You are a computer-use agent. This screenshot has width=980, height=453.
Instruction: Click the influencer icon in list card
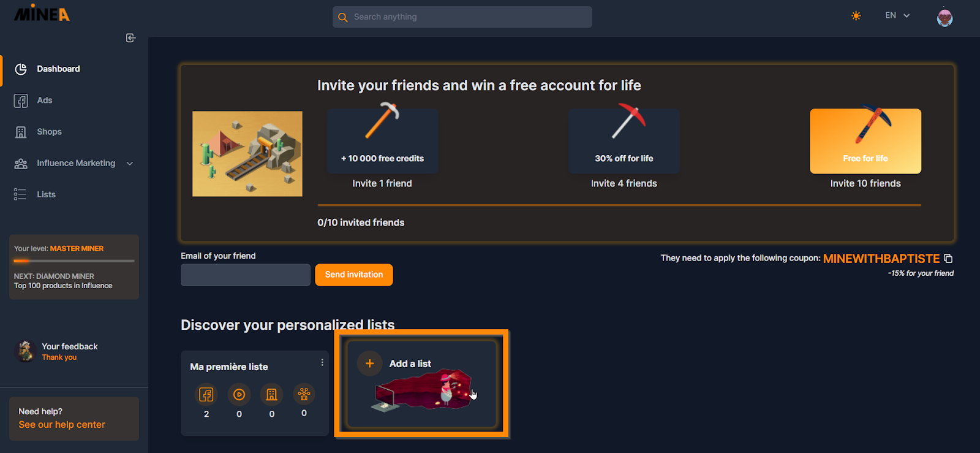[304, 394]
